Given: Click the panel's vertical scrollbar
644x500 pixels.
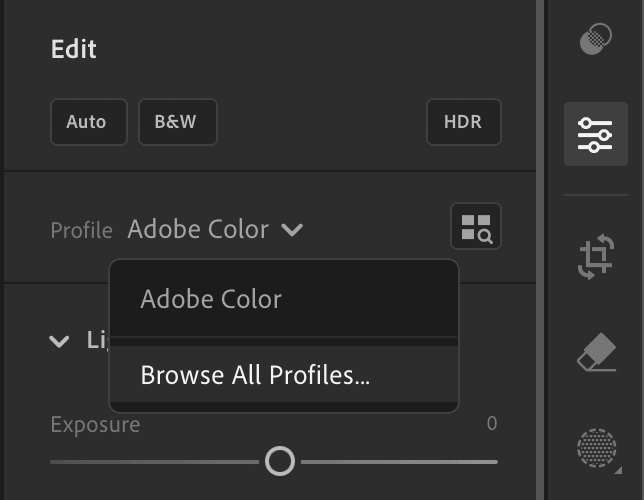Looking at the screenshot, I should pyautogui.click(x=540, y=250).
